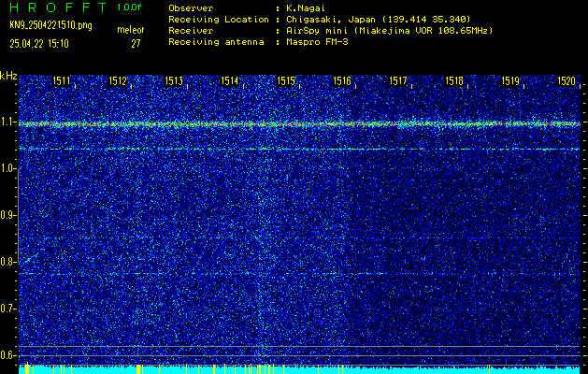Viewport: 588px width, 374px height.
Task: Click the meteot label above count
Action: click(x=131, y=30)
